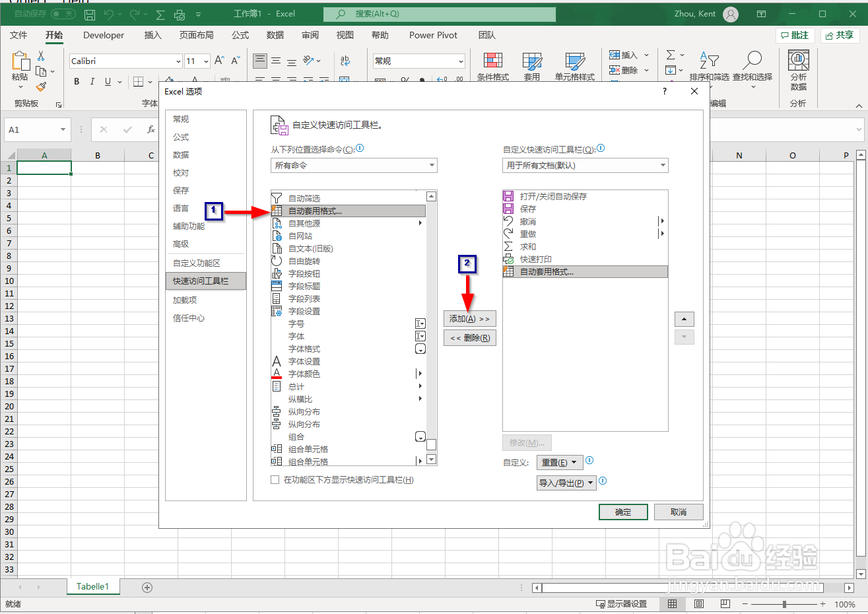868x614 pixels.
Task: Expand the formula bar chevron
Action: click(x=859, y=130)
